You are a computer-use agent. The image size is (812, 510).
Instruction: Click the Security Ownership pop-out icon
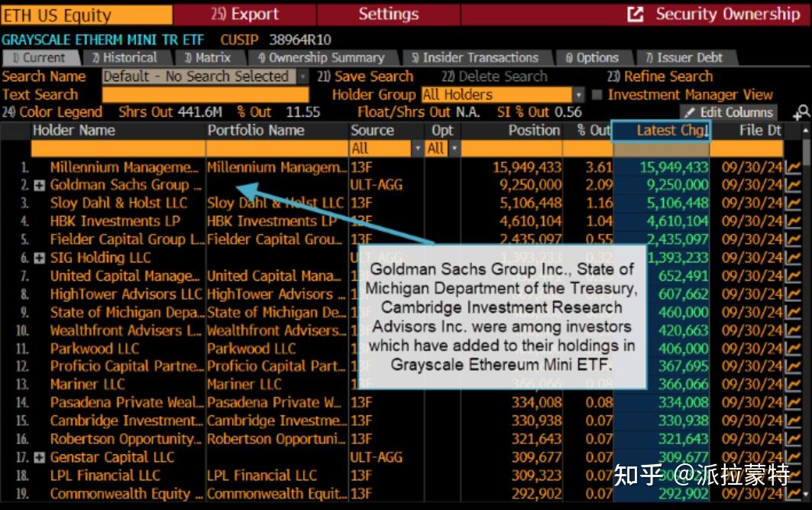point(635,15)
